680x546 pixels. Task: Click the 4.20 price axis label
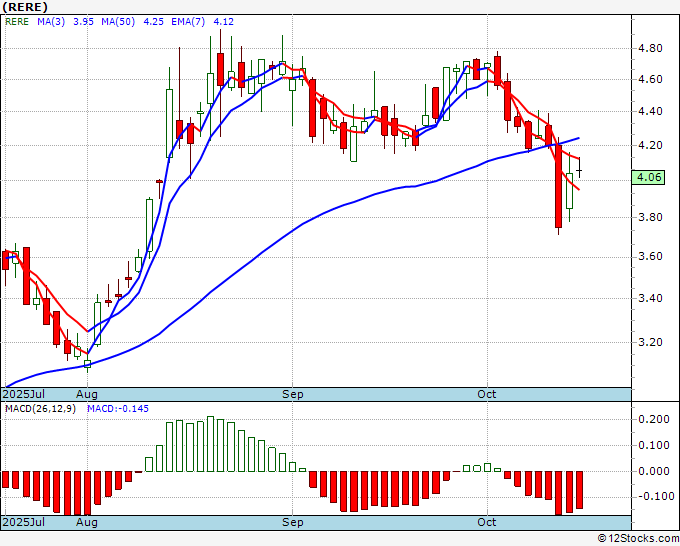tap(650, 145)
